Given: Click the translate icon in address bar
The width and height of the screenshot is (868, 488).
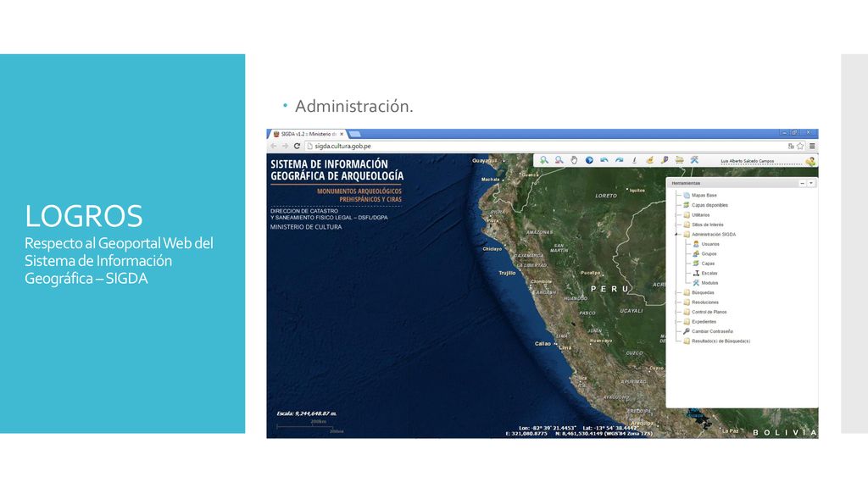Looking at the screenshot, I should (791, 146).
